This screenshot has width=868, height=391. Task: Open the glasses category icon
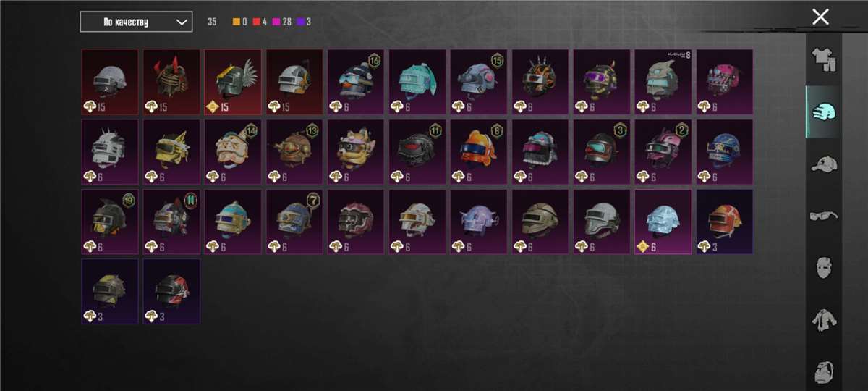tap(823, 215)
